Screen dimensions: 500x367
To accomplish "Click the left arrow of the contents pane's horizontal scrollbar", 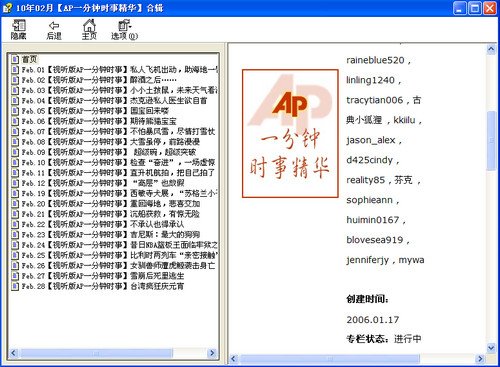I will (13, 353).
